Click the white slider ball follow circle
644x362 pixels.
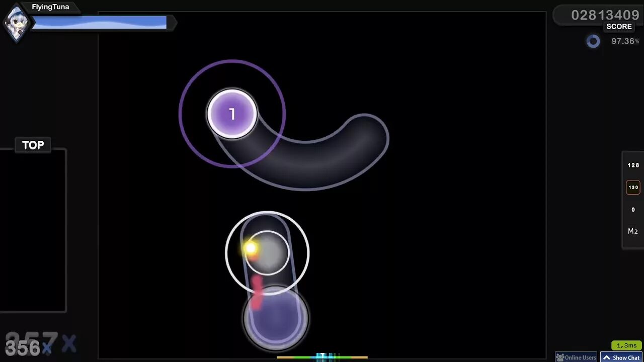267,253
